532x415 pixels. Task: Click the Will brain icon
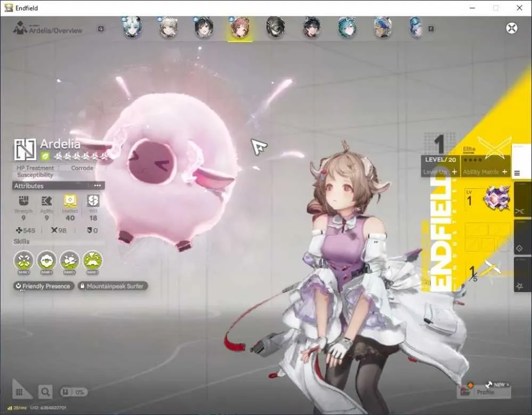tap(93, 201)
